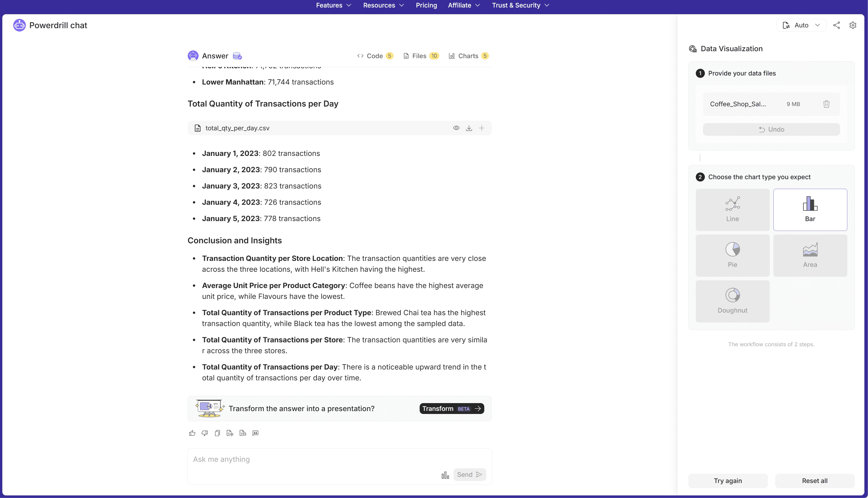Click 'Choose the chart type you expect' title
868x498 pixels.
[759, 177]
